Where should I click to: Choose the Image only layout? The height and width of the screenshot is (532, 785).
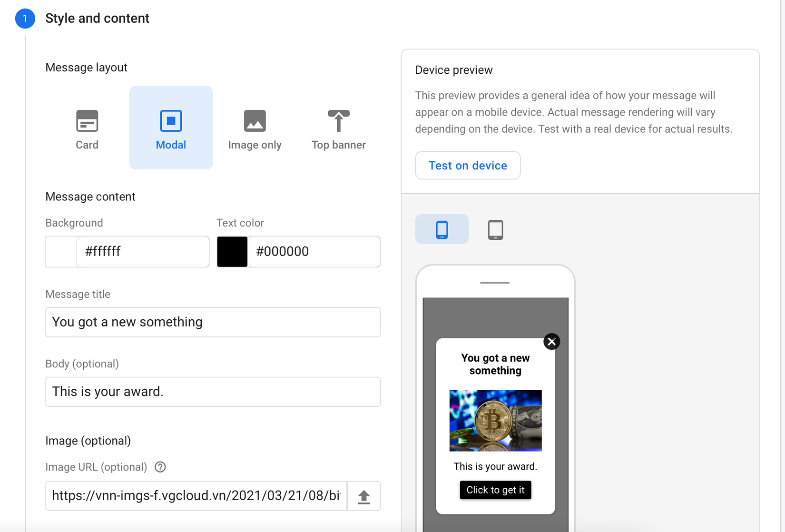[255, 128]
